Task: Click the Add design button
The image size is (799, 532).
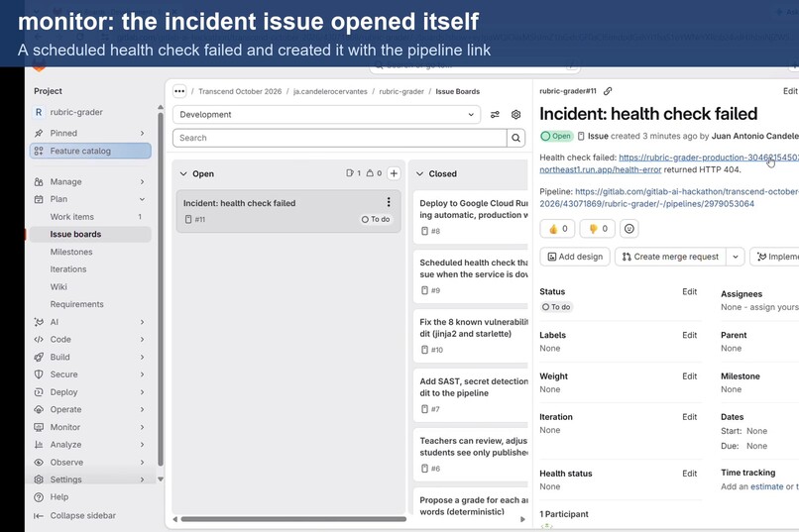Action: pos(575,257)
